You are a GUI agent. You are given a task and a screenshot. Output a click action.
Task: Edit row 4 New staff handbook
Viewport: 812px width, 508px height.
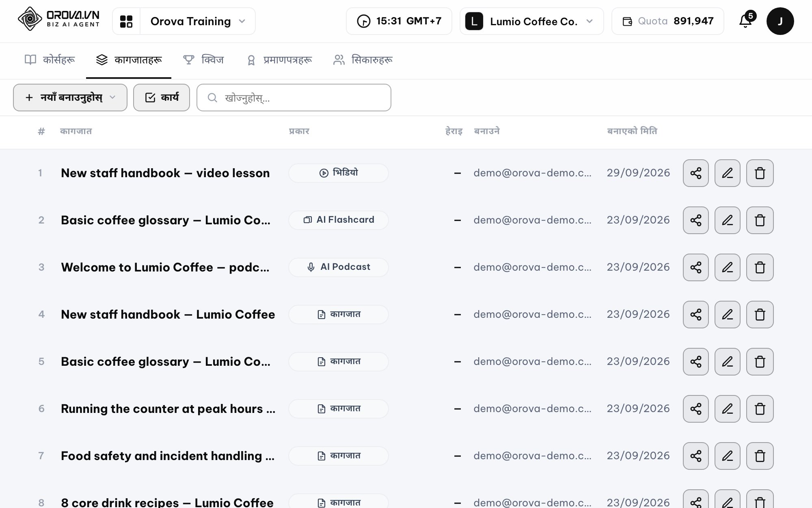pos(728,315)
